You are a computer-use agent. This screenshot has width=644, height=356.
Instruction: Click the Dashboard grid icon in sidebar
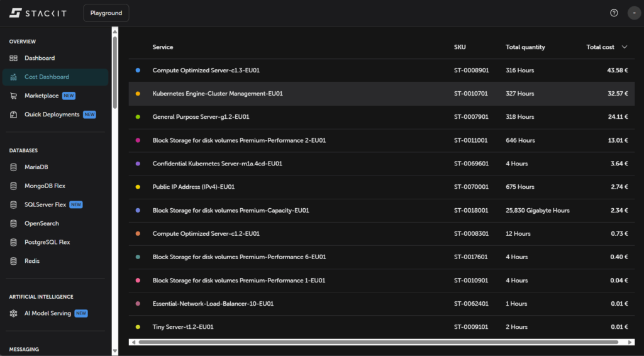13,58
